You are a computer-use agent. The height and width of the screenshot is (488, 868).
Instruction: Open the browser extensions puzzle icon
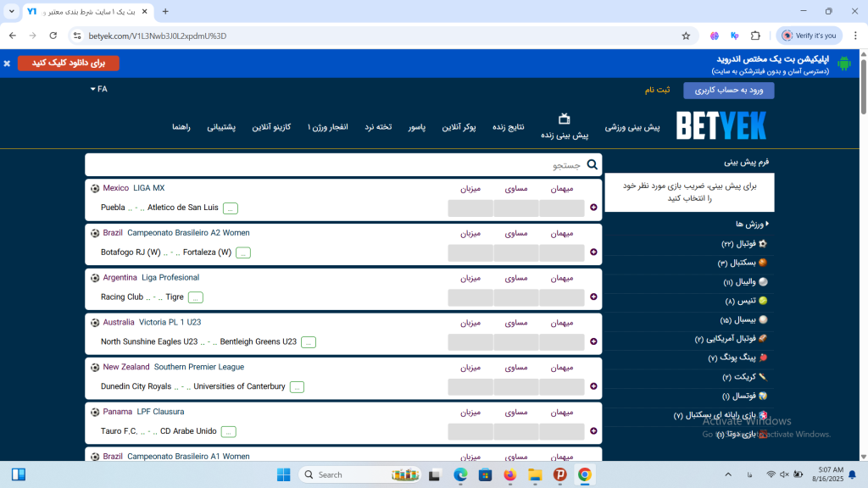(755, 36)
